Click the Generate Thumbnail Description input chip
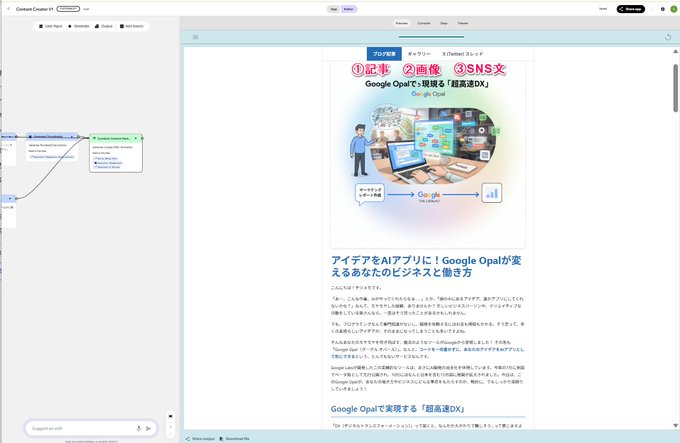Image resolution: width=680 pixels, height=443 pixels. point(52,157)
